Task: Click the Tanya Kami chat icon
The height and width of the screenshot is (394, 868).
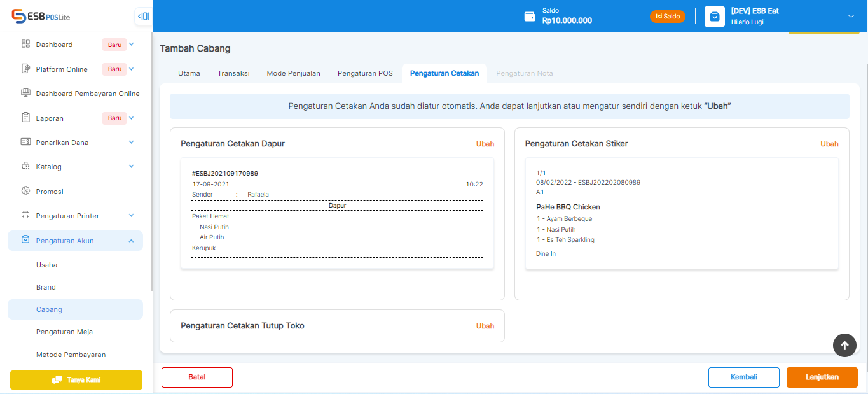Action: [57, 380]
